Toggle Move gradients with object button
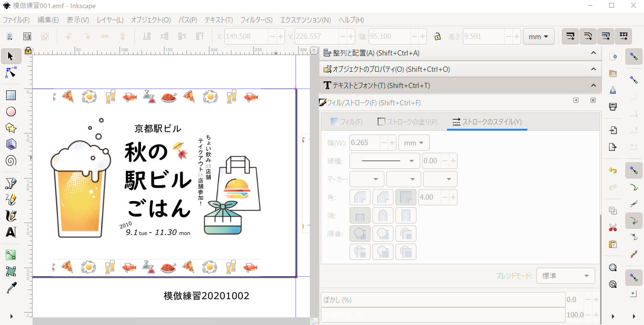The image size is (644, 325). click(x=605, y=36)
